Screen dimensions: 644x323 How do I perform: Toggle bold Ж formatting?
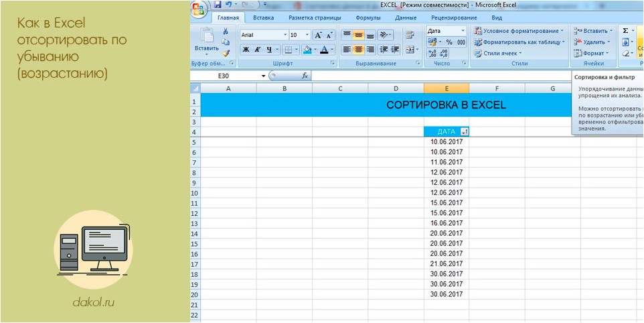pos(246,50)
